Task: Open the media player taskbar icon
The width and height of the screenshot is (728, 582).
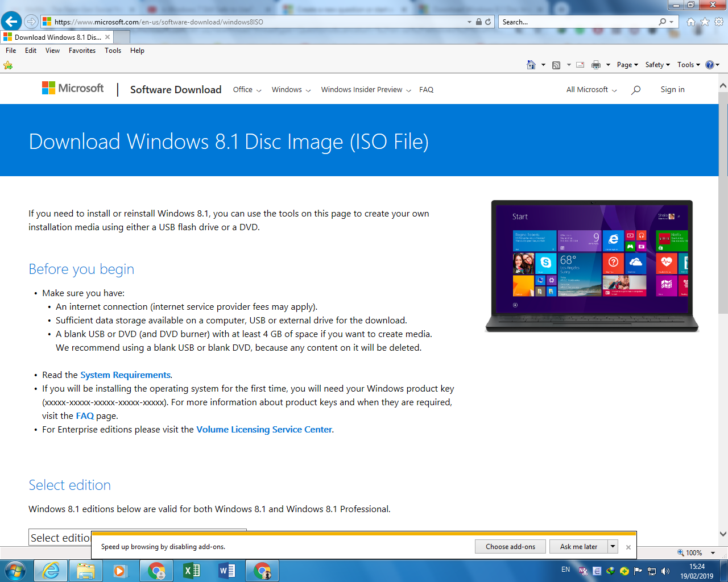Action: tap(120, 571)
